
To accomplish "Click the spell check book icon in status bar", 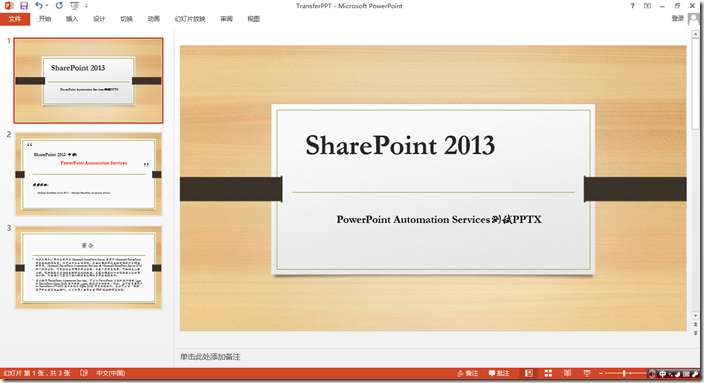I will click(x=84, y=373).
